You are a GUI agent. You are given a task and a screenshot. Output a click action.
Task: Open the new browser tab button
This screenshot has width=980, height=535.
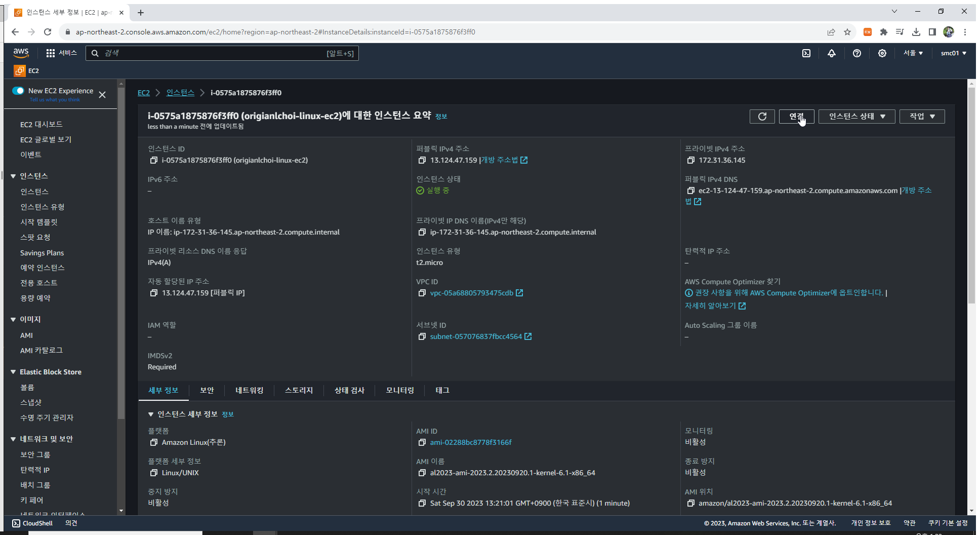(141, 13)
